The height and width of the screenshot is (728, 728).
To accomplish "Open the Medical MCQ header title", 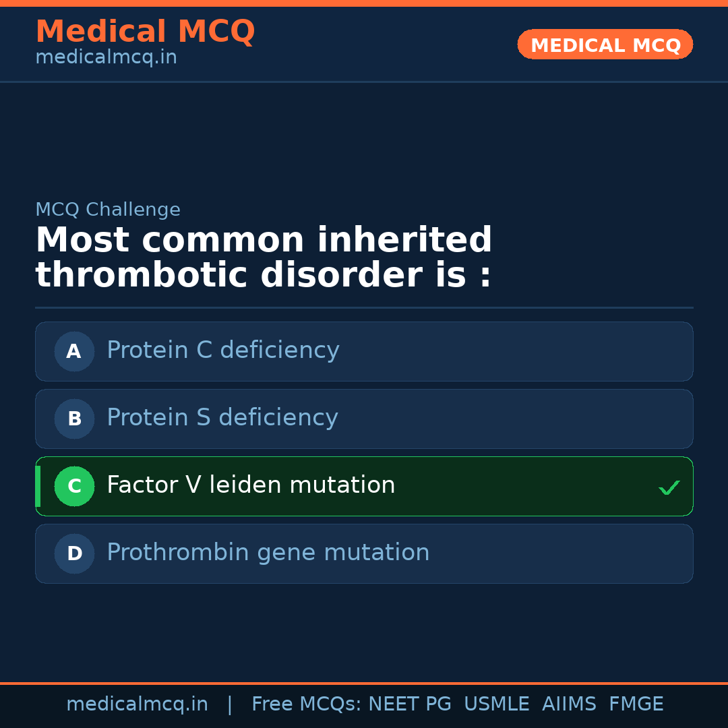I will 145,32.
